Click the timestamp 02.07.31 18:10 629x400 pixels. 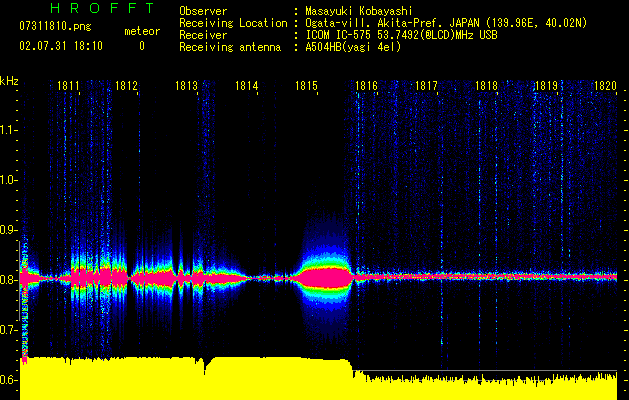click(61, 46)
